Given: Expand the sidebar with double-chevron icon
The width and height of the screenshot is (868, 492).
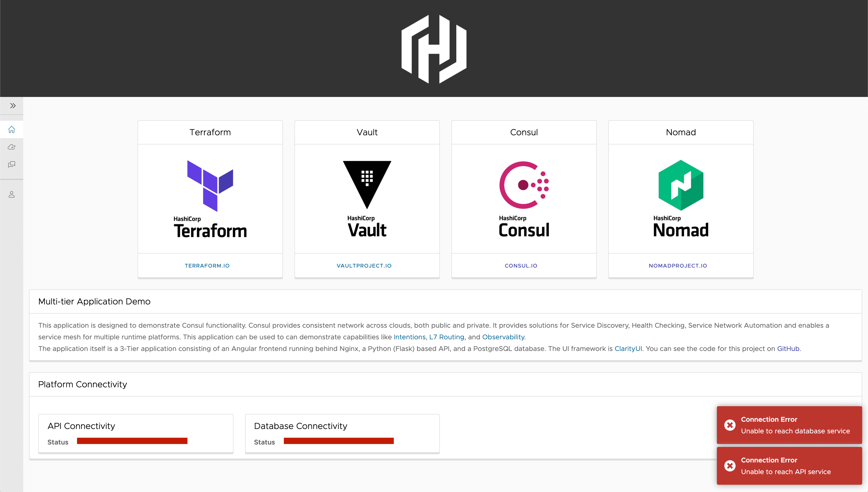Looking at the screenshot, I should (13, 106).
